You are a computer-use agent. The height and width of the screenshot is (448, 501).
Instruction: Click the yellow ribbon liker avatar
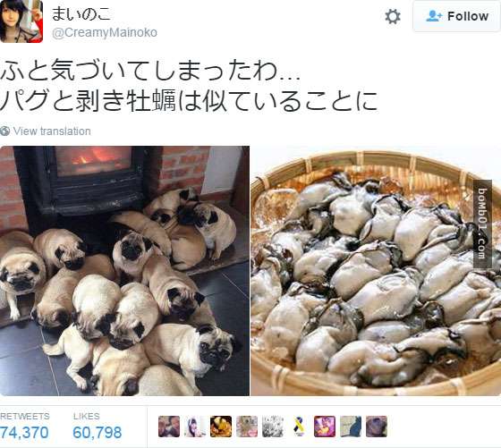point(299,427)
